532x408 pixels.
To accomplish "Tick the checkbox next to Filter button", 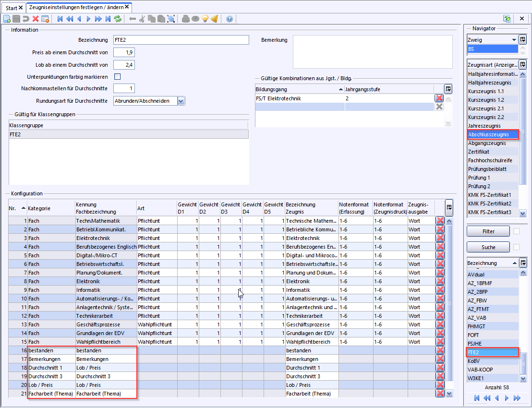I will point(516,231).
